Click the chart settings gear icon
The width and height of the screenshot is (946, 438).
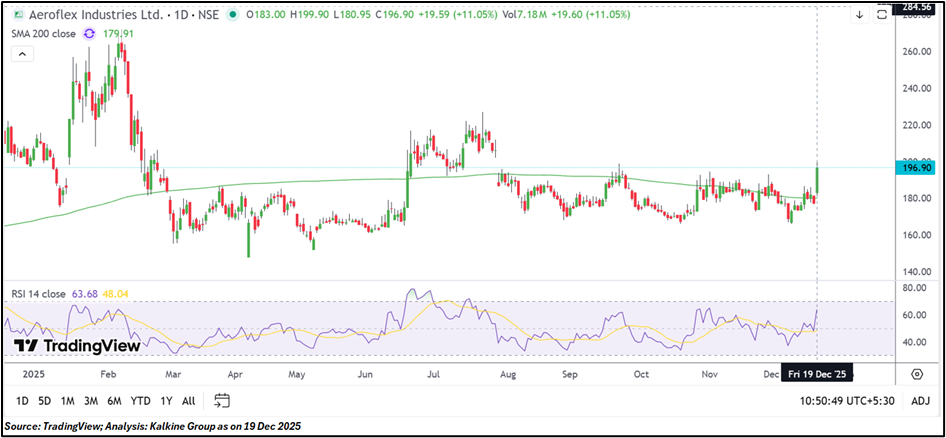(x=917, y=373)
